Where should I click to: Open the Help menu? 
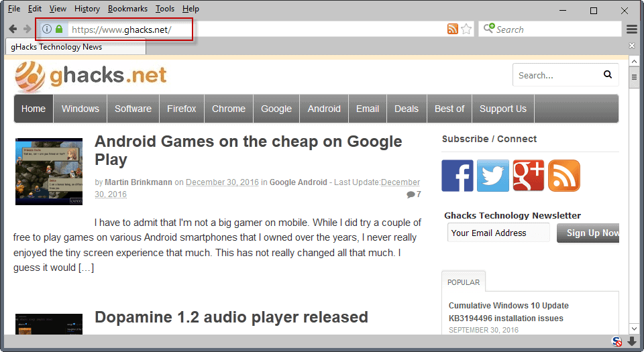[x=191, y=9]
